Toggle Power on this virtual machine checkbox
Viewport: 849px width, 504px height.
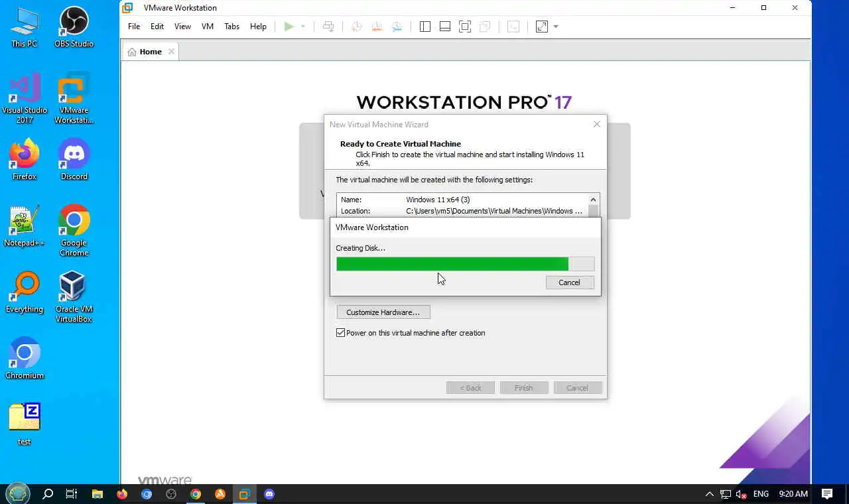click(341, 333)
